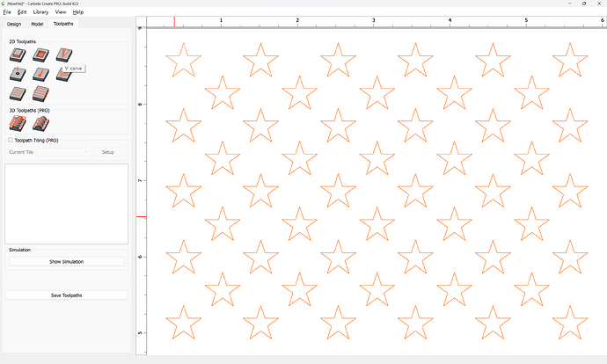The image size is (607, 364).
Task: Click the striped Texture toolpath icon
Action: [40, 93]
